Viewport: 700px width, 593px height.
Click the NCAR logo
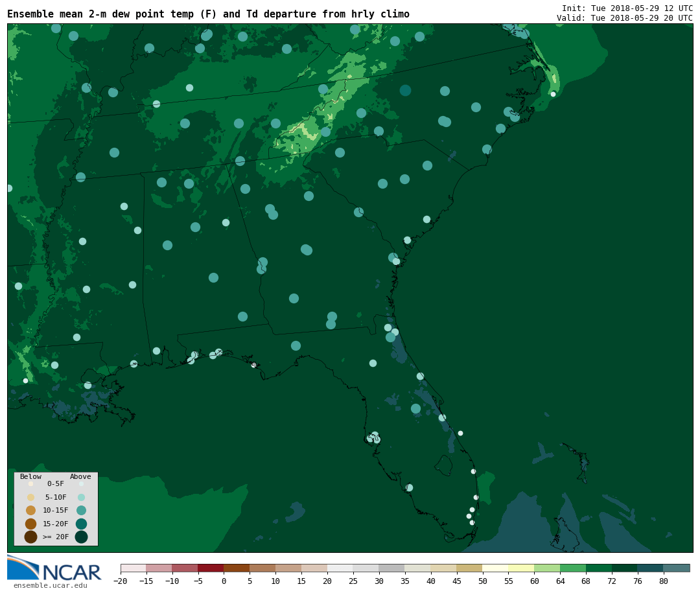coord(54,568)
